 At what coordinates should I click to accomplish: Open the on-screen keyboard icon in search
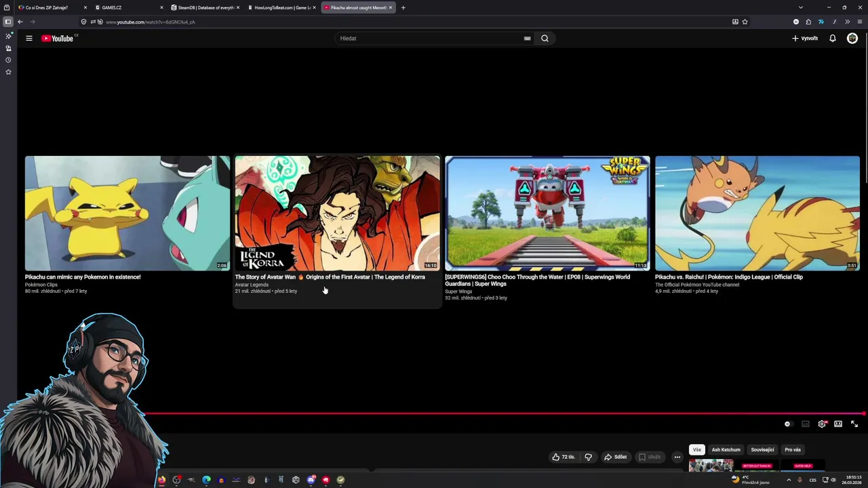pyautogui.click(x=527, y=39)
